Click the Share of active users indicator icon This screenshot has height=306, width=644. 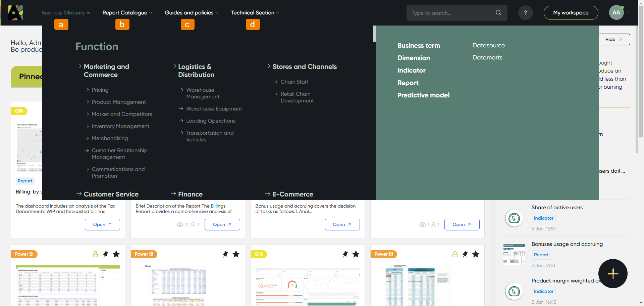tap(514, 218)
